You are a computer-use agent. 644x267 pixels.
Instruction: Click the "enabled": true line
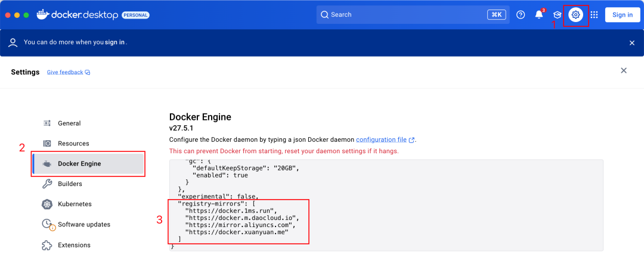coord(220,175)
